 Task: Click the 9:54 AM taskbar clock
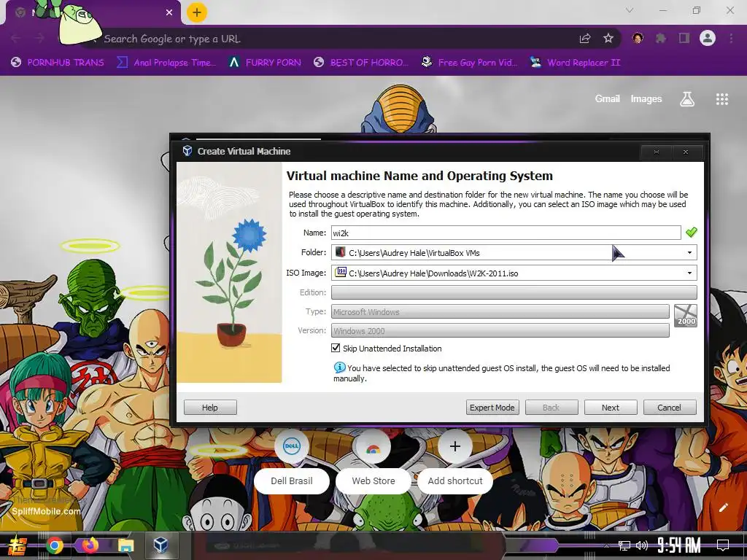tap(679, 545)
